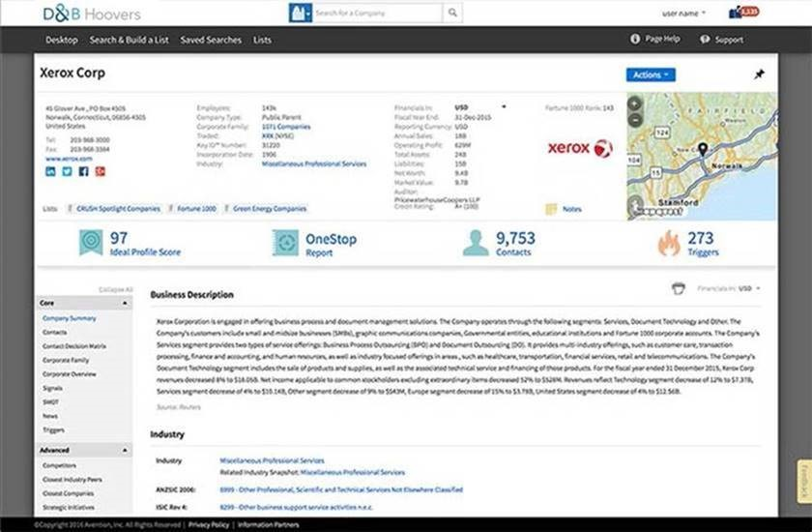Open the notifications icon with red badge
812x532 pixels.
[x=743, y=12]
